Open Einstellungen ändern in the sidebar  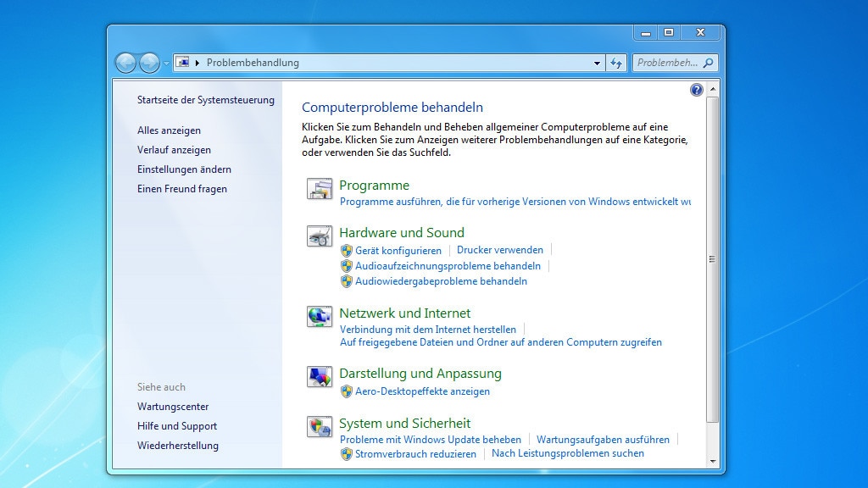pos(184,169)
